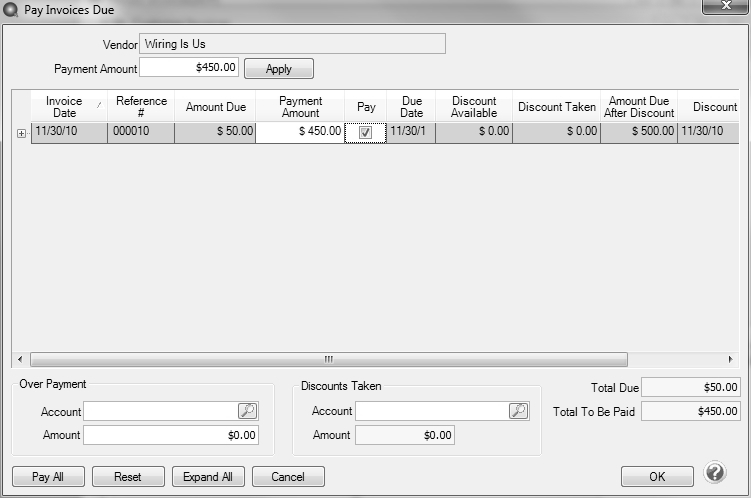This screenshot has width=751, height=498.
Task: Click the Amount Due column header
Action: coord(215,107)
